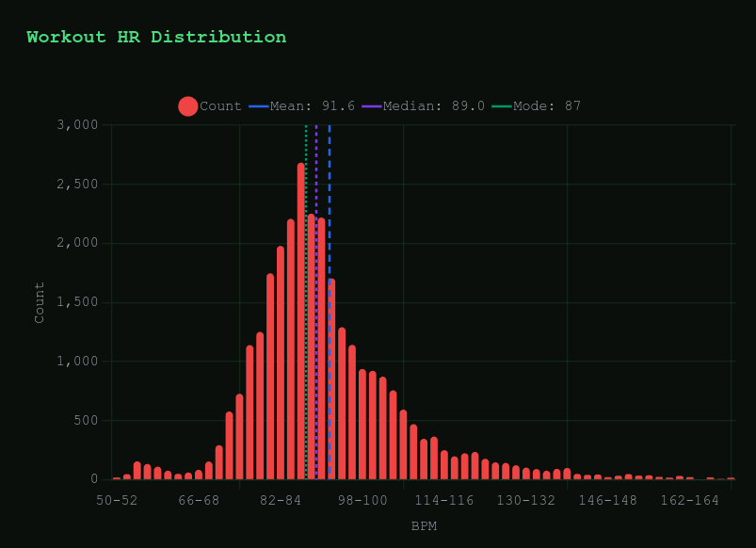Hide the Count series via legend text
This screenshot has width=756, height=548.
click(220, 106)
